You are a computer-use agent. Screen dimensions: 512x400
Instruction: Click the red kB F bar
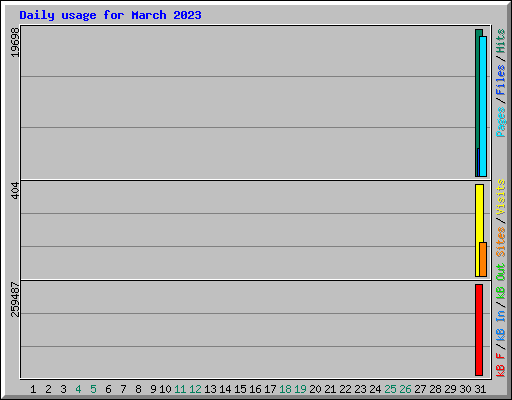coord(479,330)
